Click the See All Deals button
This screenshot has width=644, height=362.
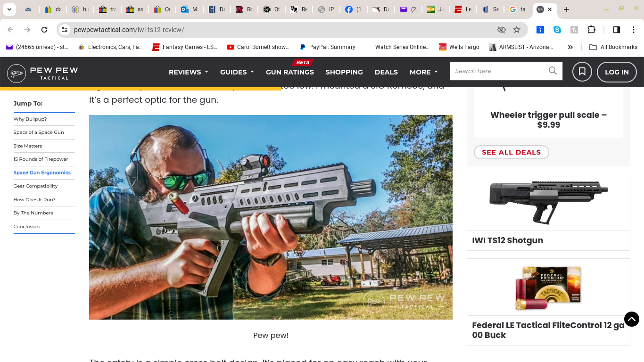click(512, 152)
